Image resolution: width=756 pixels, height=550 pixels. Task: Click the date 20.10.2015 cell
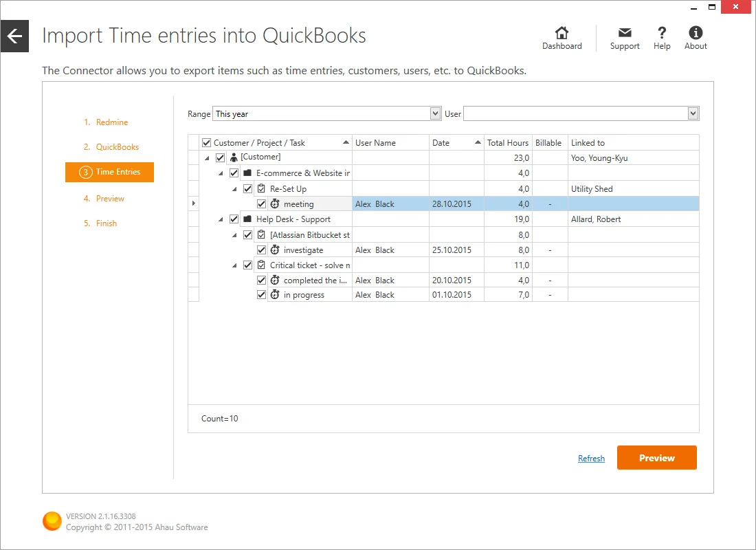[x=456, y=280]
